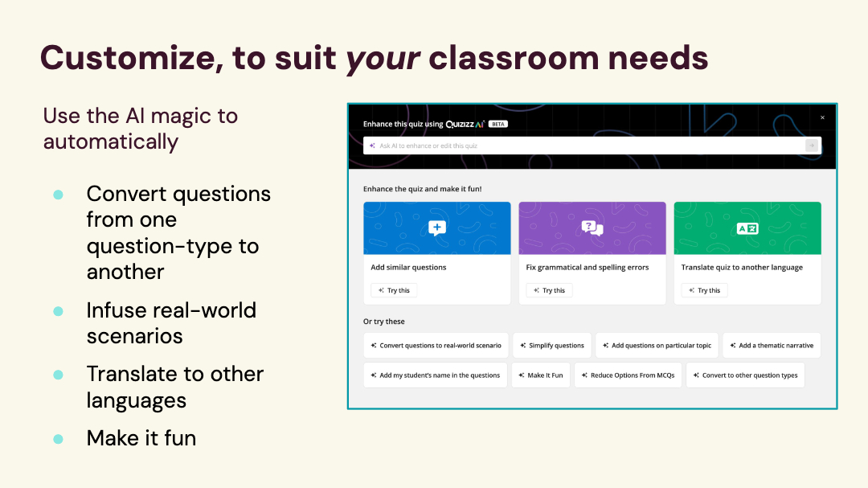Click the translate language icon on green card
The height and width of the screenshot is (488, 868).
click(747, 228)
